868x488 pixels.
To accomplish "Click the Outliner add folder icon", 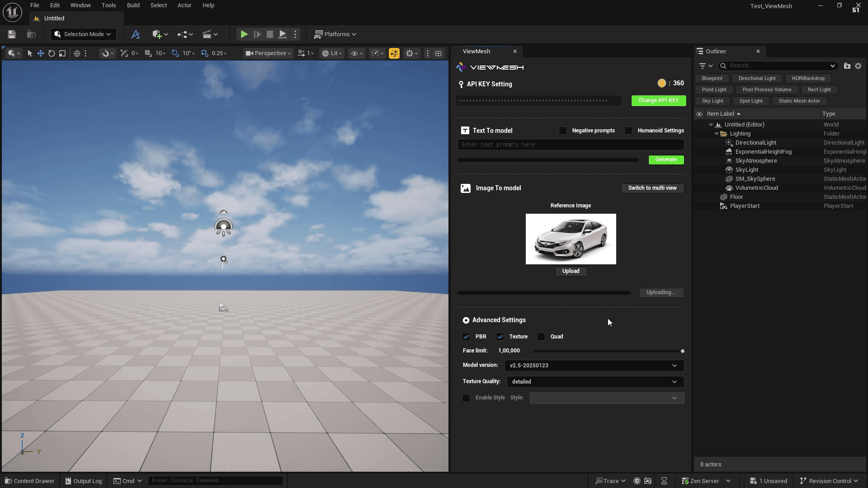I will pos(847,66).
